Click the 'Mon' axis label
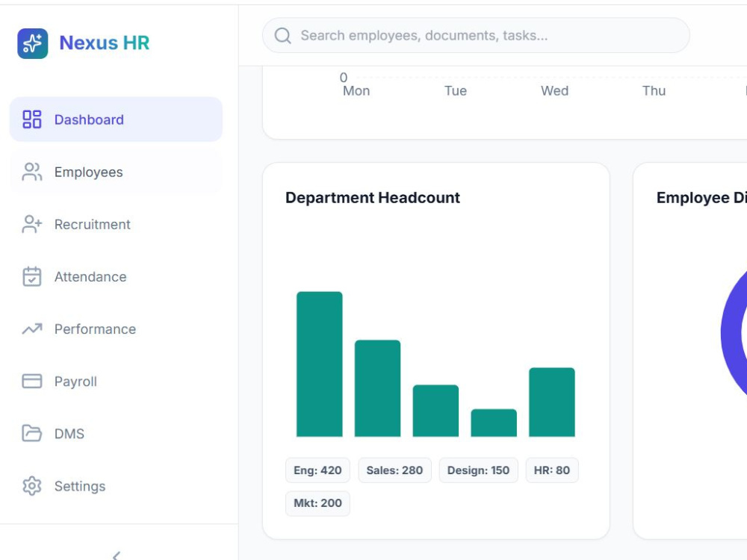This screenshot has width=747, height=560. [356, 91]
